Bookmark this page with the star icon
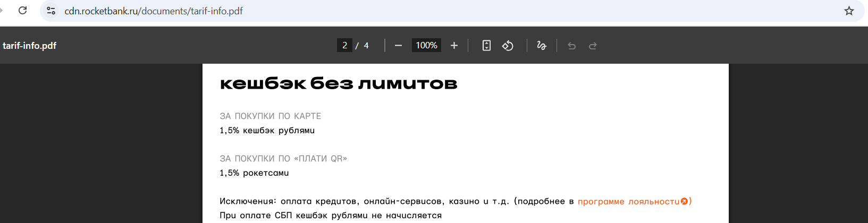The height and width of the screenshot is (223, 868). pos(849,11)
